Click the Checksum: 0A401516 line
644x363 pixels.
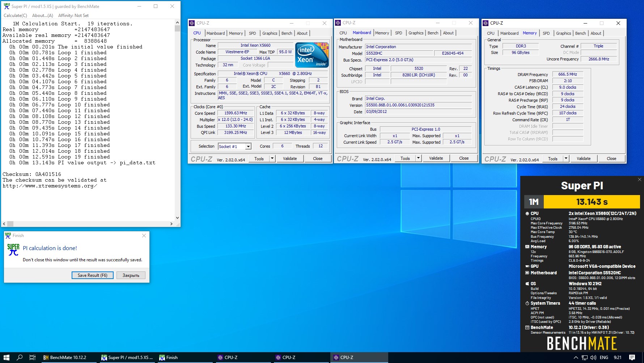[32, 174]
